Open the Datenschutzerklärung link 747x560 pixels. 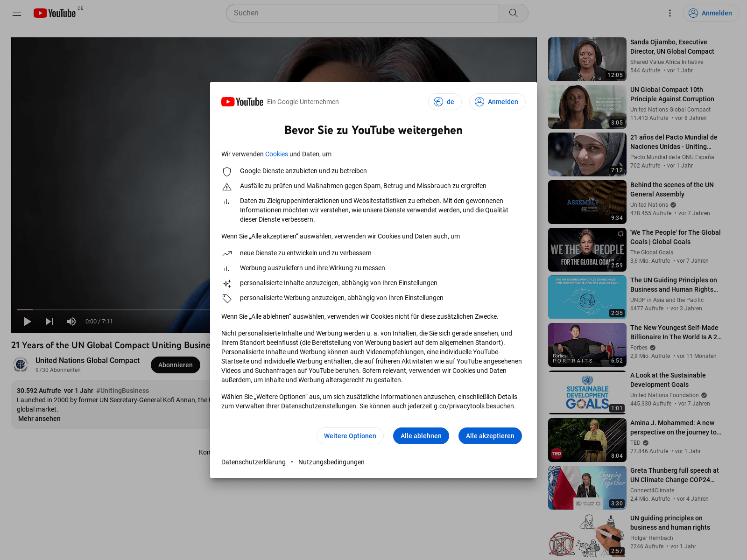254,462
